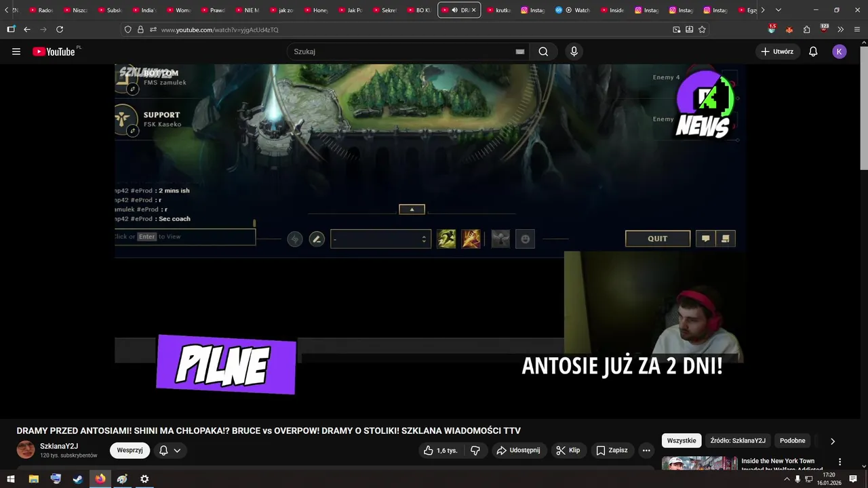Screen dimensions: 868x488
Task: Click the shield tracking protection icon
Action: [128, 29]
